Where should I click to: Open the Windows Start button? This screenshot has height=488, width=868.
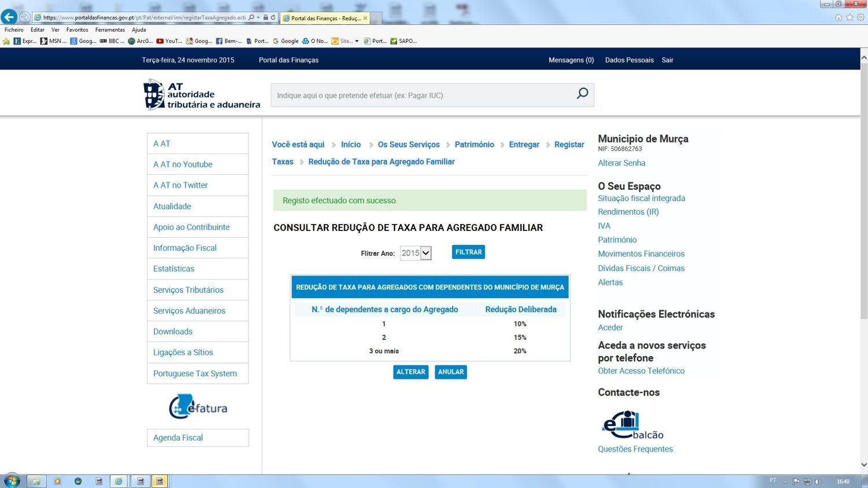[12, 480]
